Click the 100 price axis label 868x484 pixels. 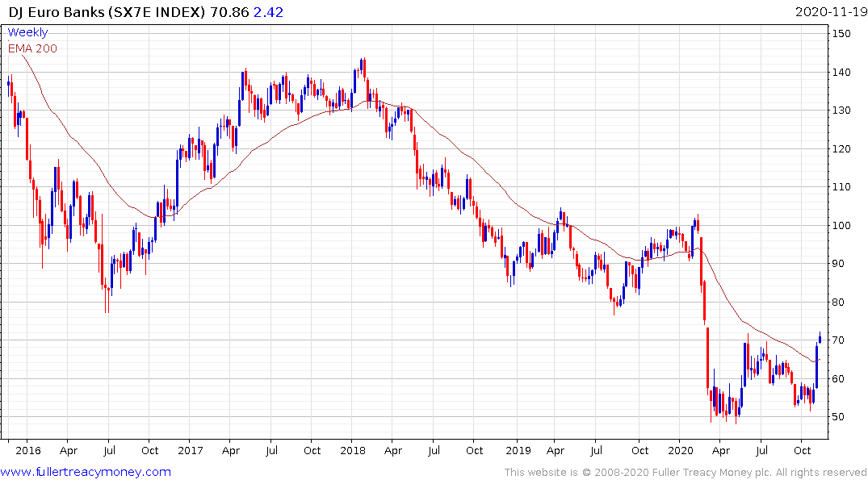(841, 225)
